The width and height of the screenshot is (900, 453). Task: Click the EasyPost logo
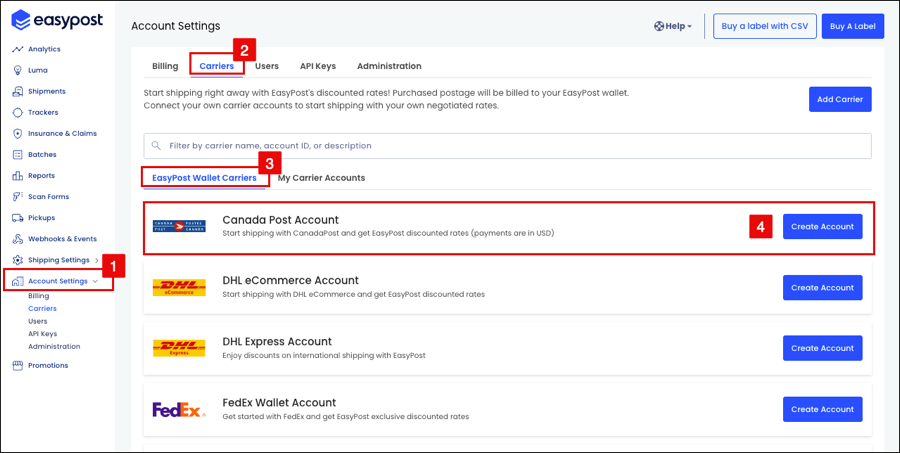pyautogui.click(x=57, y=20)
